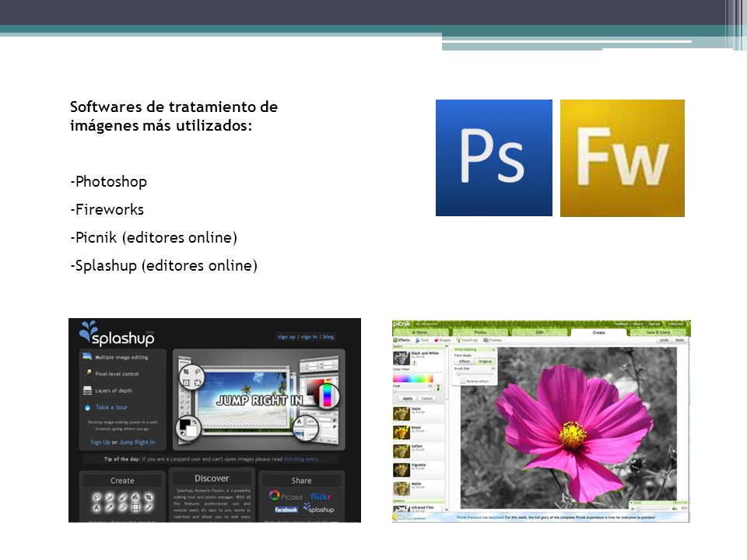Click Picnik Feedback link

pos(621,324)
